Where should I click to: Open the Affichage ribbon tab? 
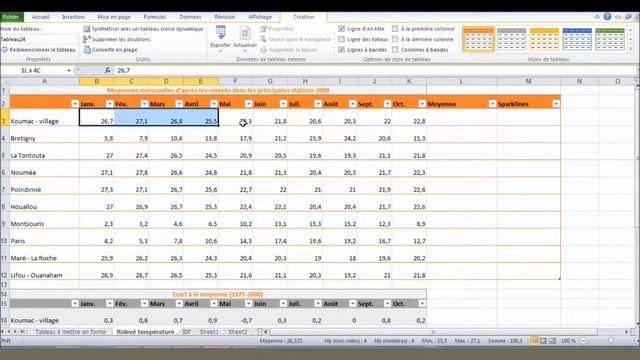point(260,17)
